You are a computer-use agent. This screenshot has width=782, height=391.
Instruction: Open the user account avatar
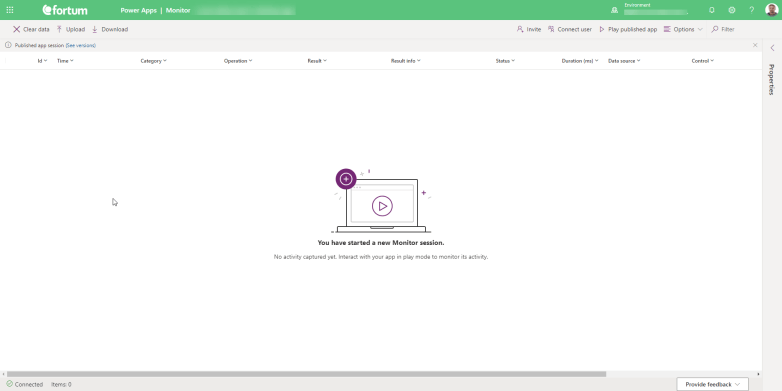[772, 10]
